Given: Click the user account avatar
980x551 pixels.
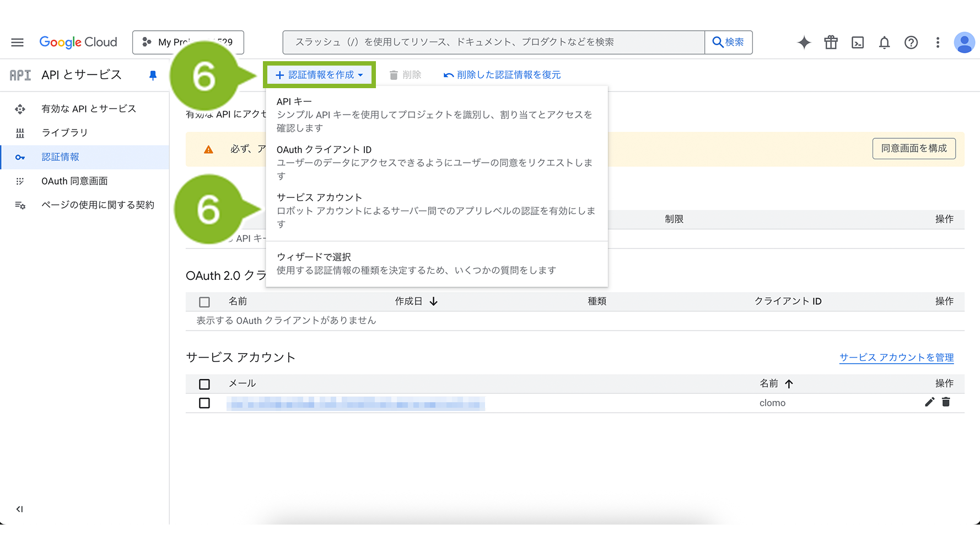Looking at the screenshot, I should click(x=964, y=42).
